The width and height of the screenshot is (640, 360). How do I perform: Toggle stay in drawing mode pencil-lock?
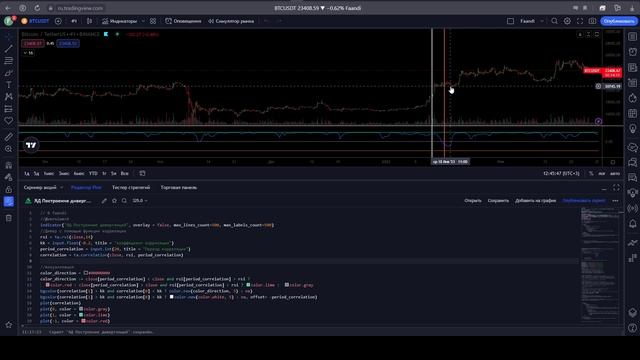click(x=9, y=177)
